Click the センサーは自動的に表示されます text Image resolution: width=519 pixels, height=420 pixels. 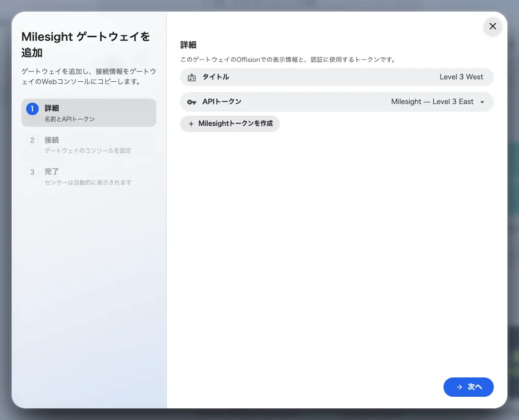tap(88, 182)
